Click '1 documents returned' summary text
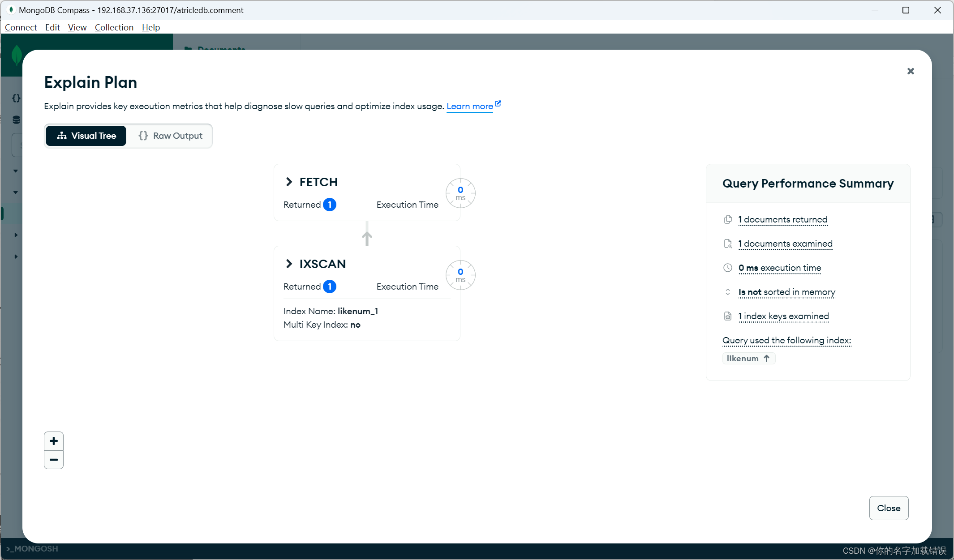954x560 pixels. click(782, 219)
